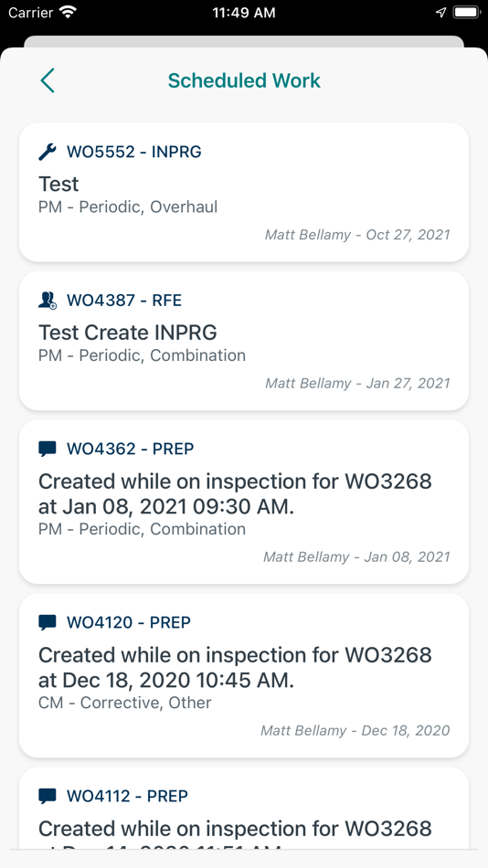Open the WO4112 - PREP card
488x868 pixels.
pos(244,809)
